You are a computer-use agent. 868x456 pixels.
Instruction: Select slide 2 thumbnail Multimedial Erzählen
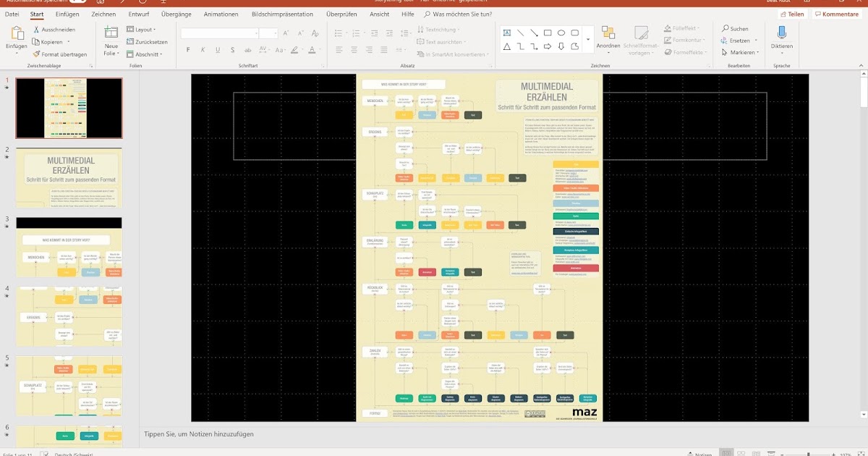[x=69, y=177]
